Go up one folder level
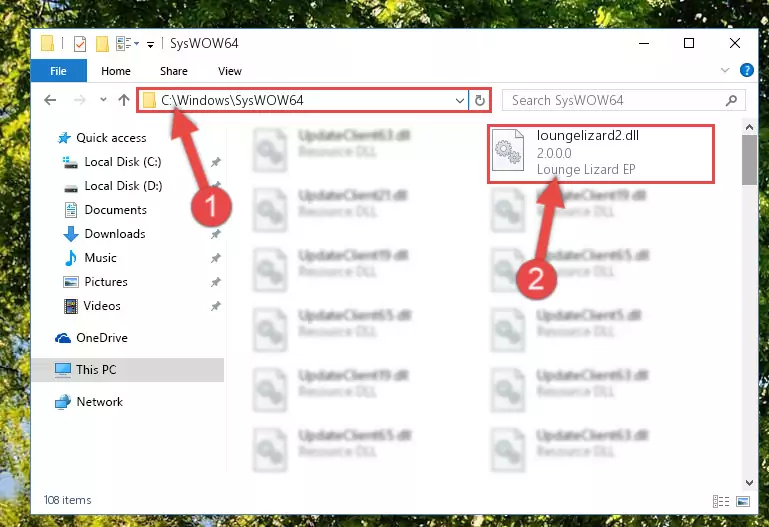This screenshot has width=769, height=527. click(124, 100)
